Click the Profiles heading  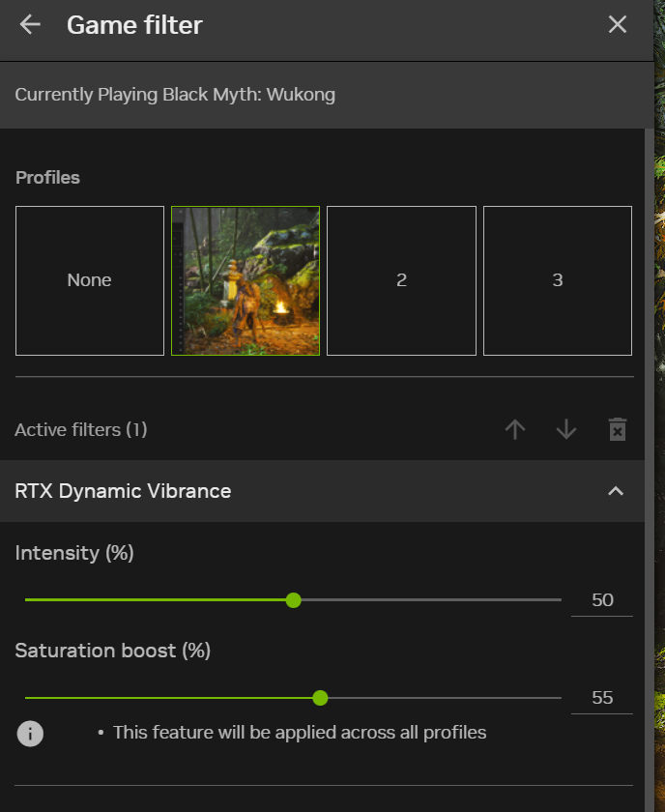(x=47, y=178)
